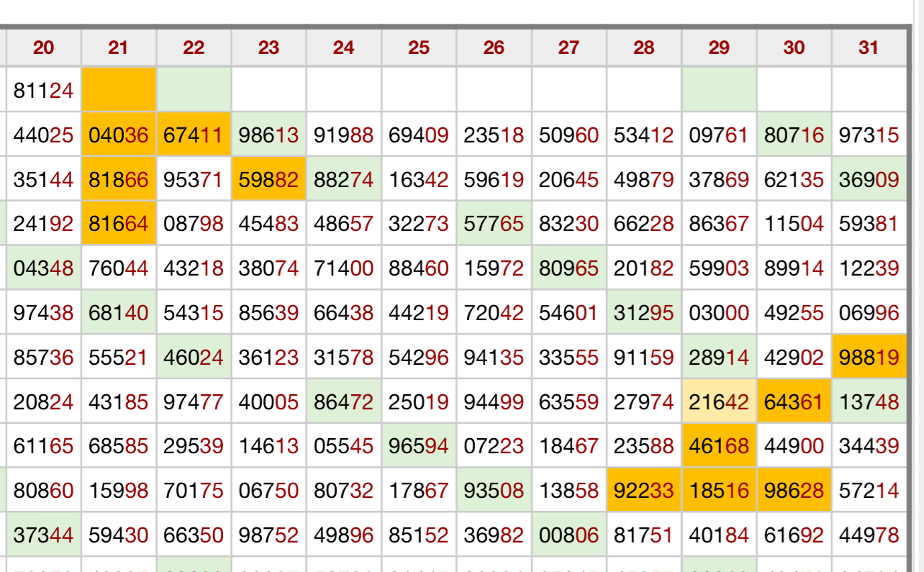
Task: Select the orange cell 92233
Action: tap(644, 491)
